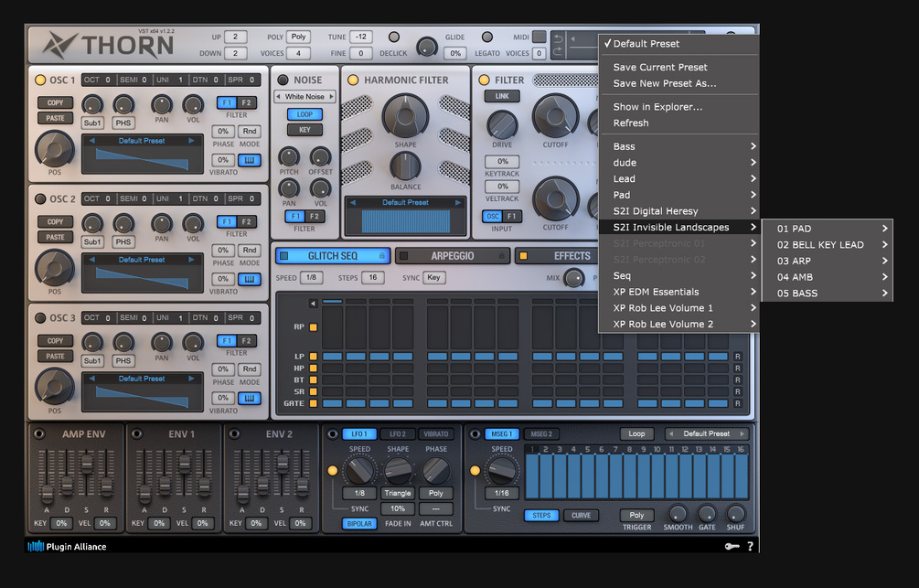Select the previous noise type with the left arrow
Viewport: 919px width, 588px height.
tap(279, 96)
